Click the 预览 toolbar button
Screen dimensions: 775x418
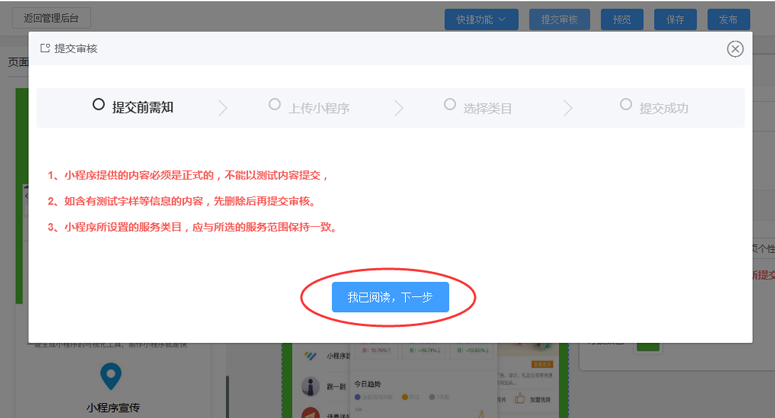[622, 19]
